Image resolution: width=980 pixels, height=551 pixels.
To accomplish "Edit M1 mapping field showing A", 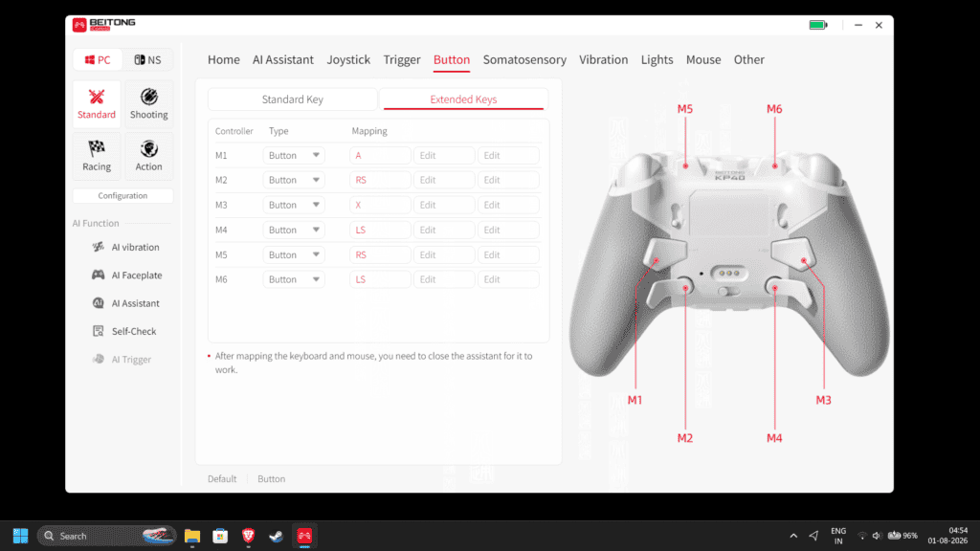I will (x=380, y=156).
